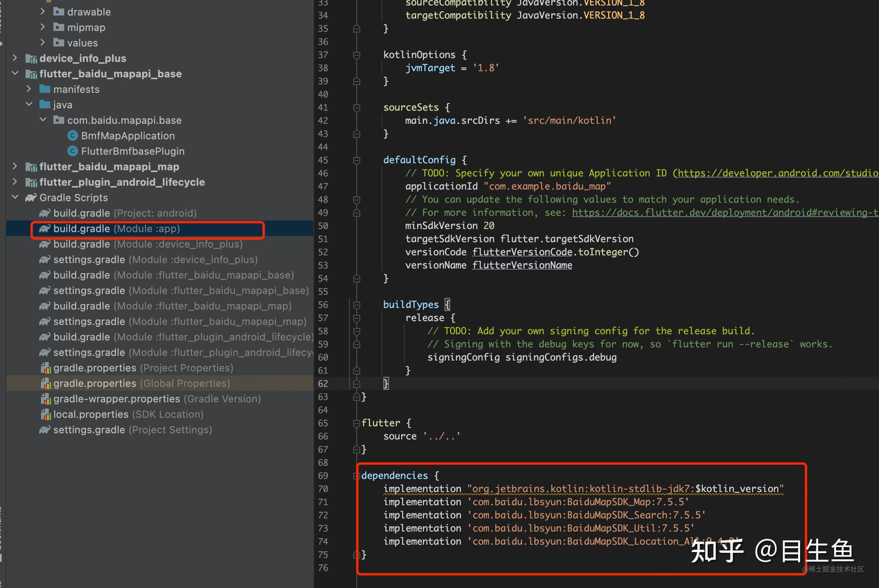Click the manifests folder icon
This screenshot has height=588, width=879.
(45, 89)
